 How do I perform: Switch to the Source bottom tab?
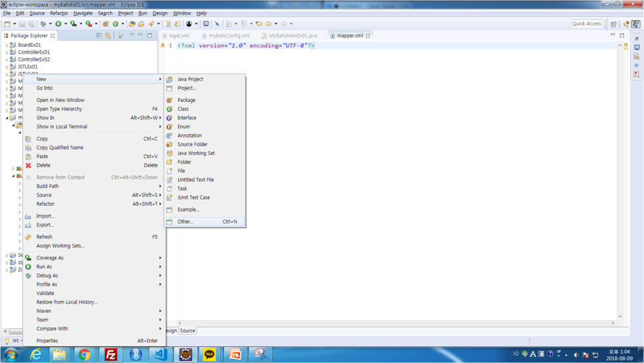[188, 331]
